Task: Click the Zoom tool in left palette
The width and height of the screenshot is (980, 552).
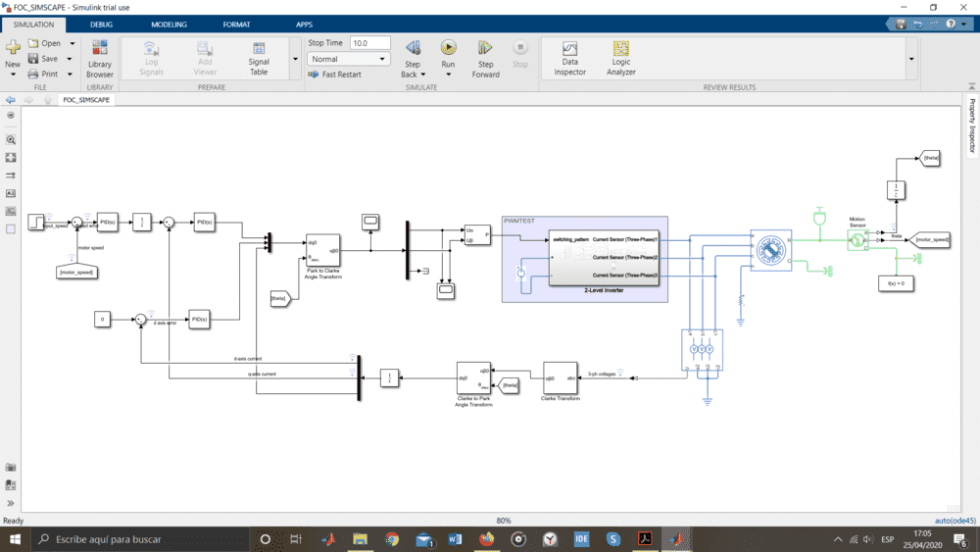Action: [x=11, y=140]
